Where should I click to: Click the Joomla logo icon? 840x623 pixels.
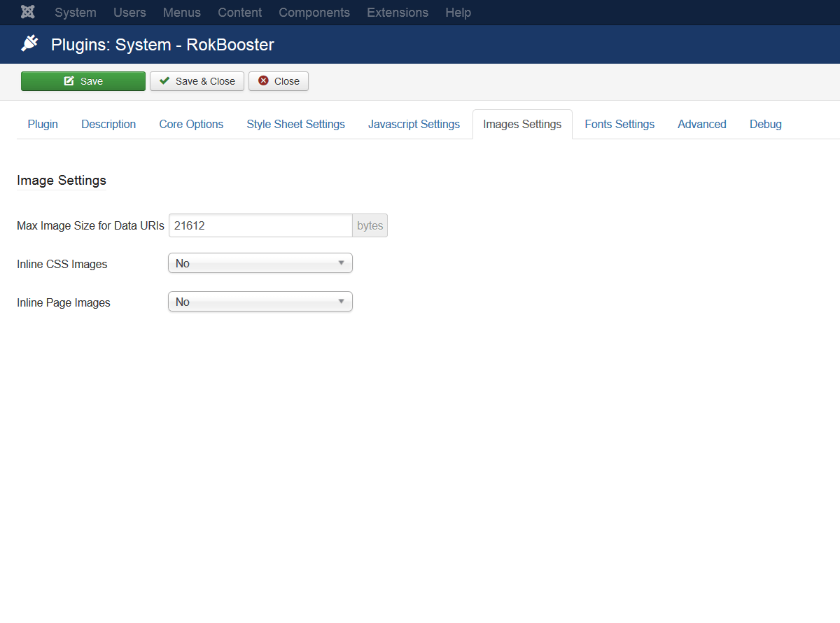[x=28, y=13]
